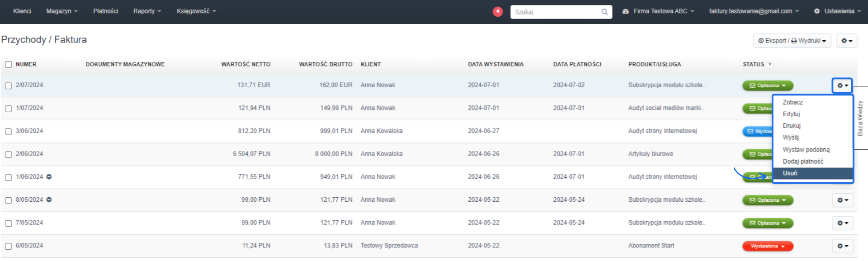Open gear menu for invoice 7/05/2024
This screenshot has width=868, height=261.
click(x=842, y=223)
